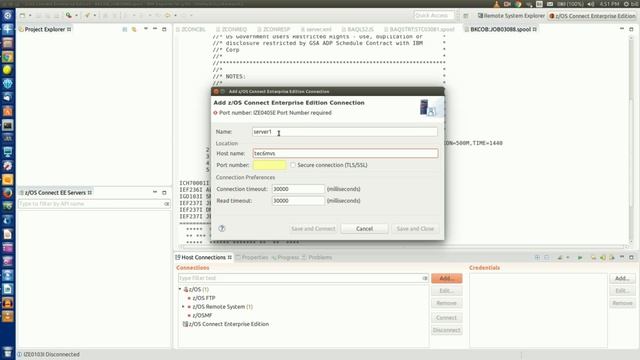Image resolution: width=640 pixels, height=360 pixels.
Task: Click Collapse All icon in Project Explorer
Action: (124, 29)
